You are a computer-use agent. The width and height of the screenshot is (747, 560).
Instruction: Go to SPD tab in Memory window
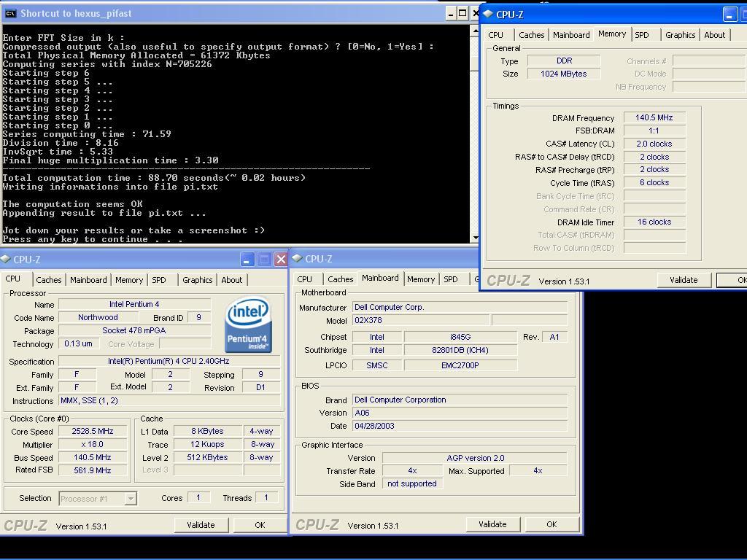point(642,35)
